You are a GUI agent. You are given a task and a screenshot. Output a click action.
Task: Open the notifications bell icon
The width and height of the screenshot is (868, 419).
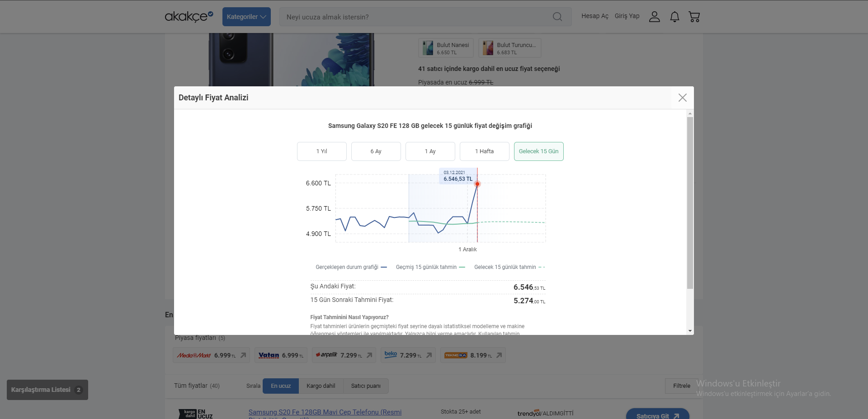pyautogui.click(x=675, y=17)
